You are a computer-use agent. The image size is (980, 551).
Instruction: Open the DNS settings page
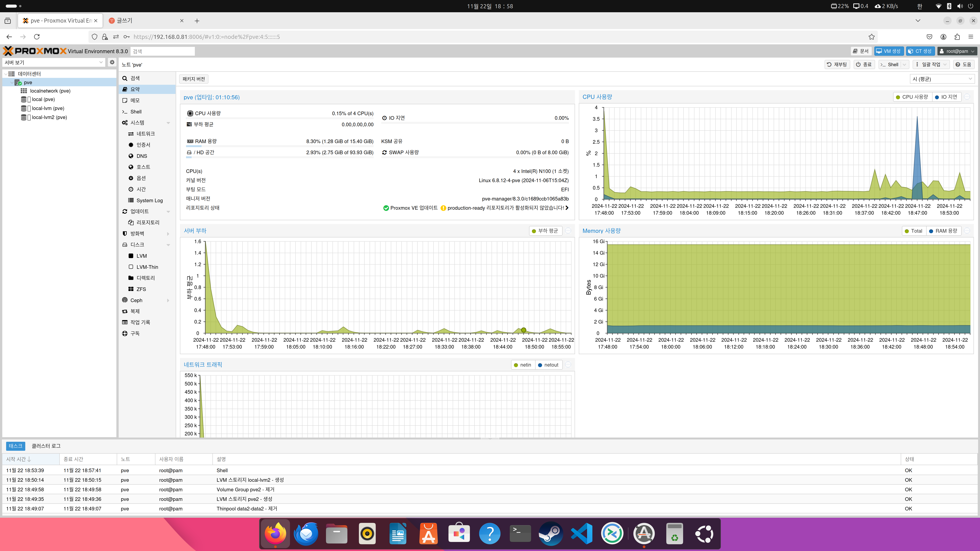pyautogui.click(x=141, y=156)
